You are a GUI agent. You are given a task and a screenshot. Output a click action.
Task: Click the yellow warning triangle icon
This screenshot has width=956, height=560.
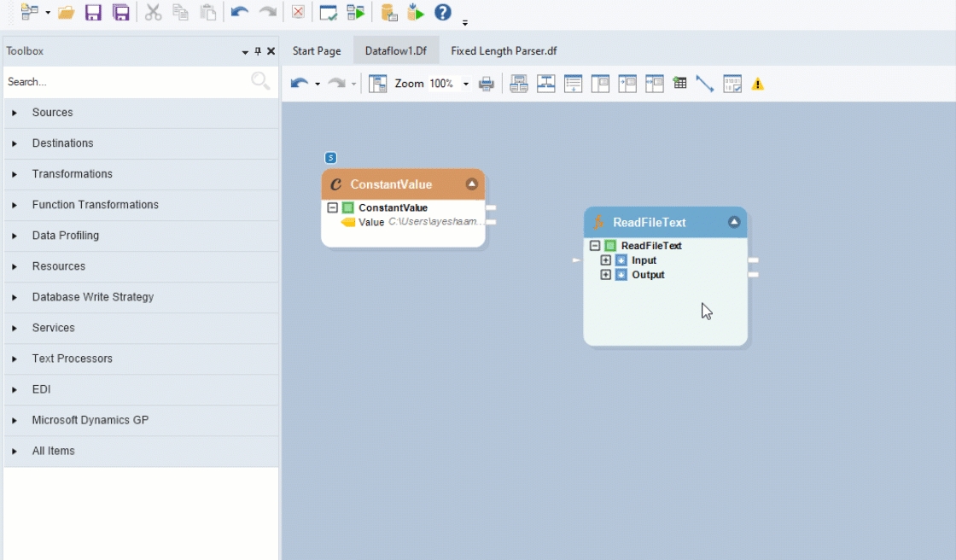coord(757,84)
